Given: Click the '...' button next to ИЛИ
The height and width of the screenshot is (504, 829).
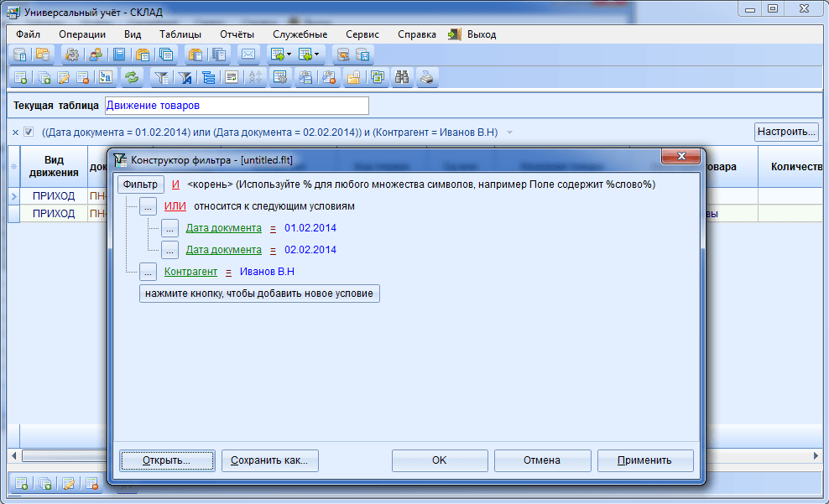Looking at the screenshot, I should click(x=148, y=206).
